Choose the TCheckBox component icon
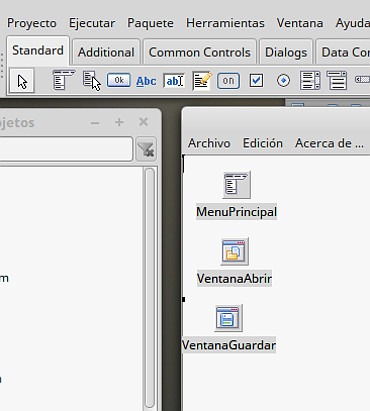 [x=256, y=81]
